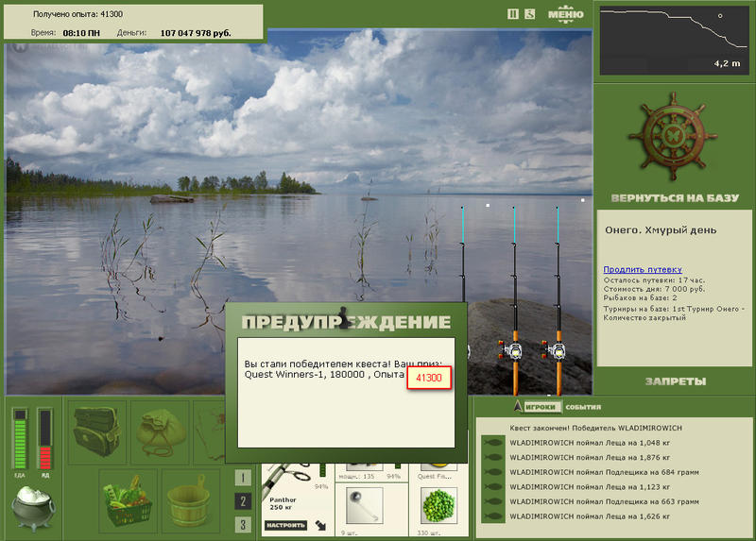Screen dimensions: 756x541
Task: Click the fish icon beside Подлещика на 663 грамм
Action: point(493,501)
